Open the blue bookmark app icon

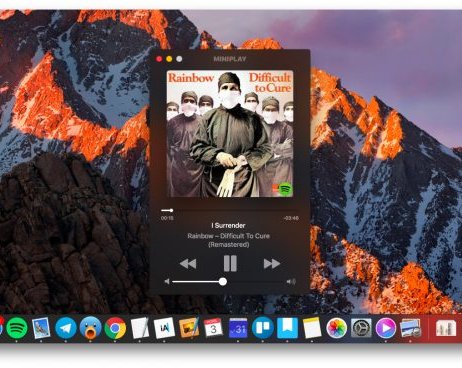pyautogui.click(x=287, y=328)
